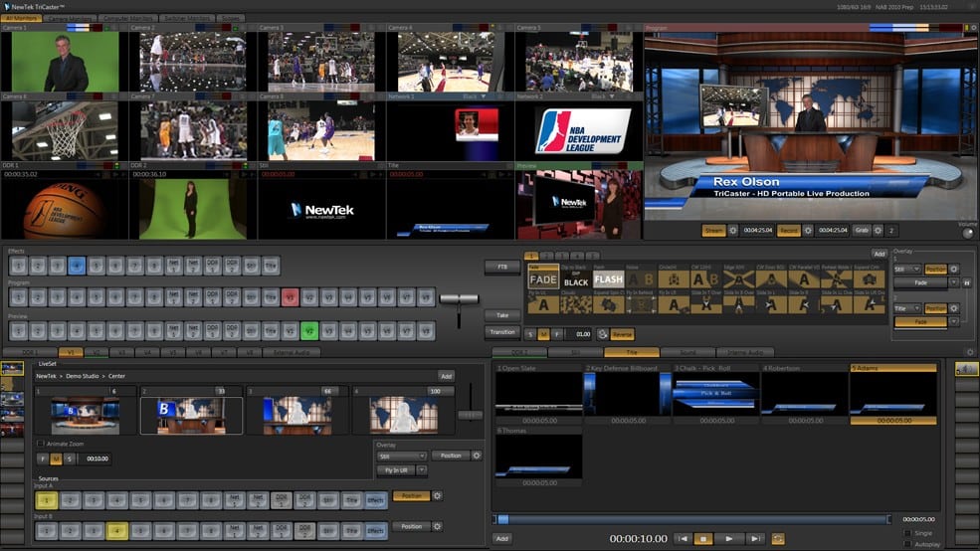Viewport: 980px width, 551px height.
Task: Click the FTB button
Action: coord(502,267)
